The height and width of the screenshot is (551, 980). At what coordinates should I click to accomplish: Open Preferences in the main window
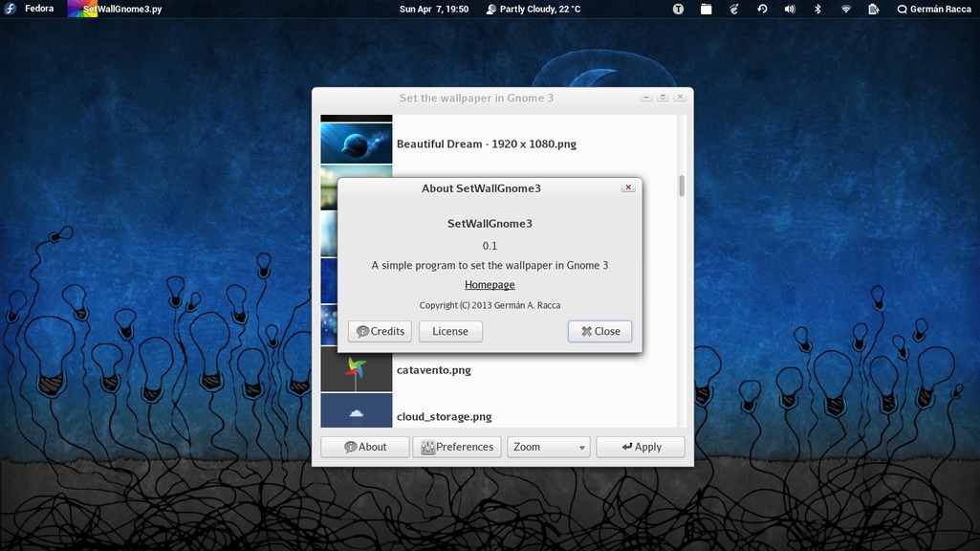[x=457, y=447]
